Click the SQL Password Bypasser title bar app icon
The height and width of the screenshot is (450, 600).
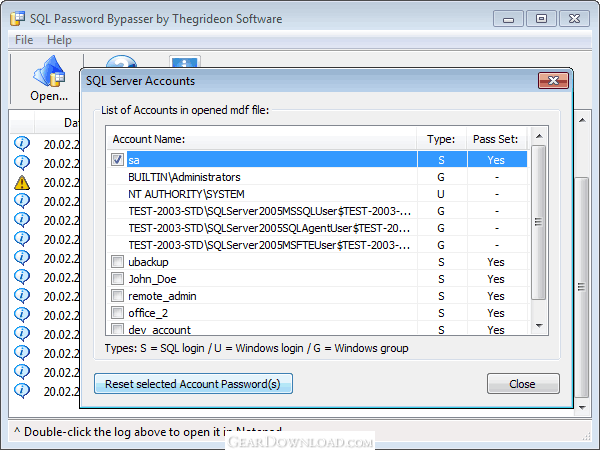coord(18,18)
